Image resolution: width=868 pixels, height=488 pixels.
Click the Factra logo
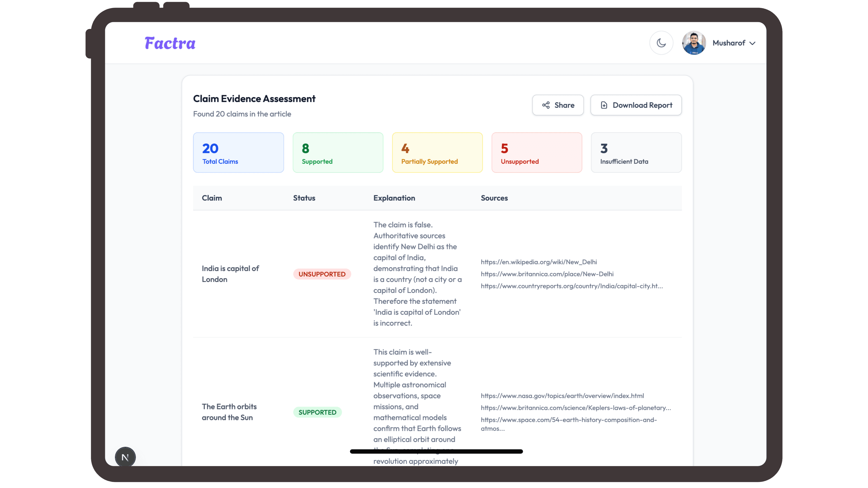click(x=170, y=43)
